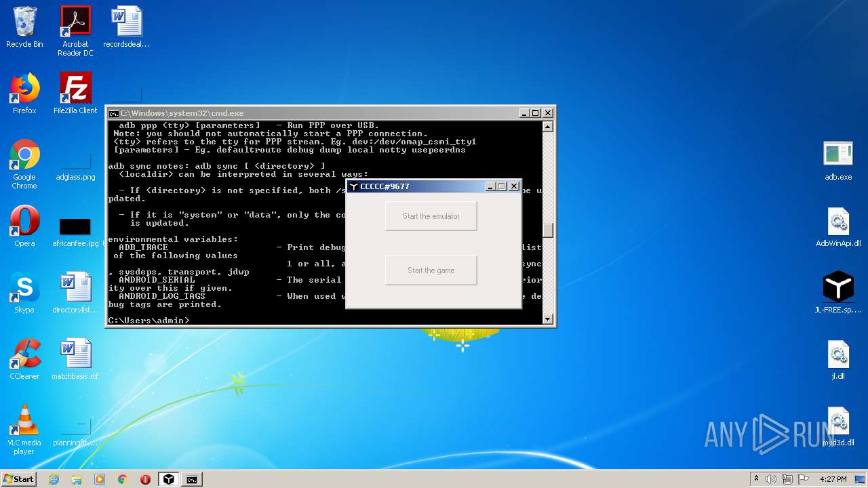Open the Recycle Bin desktop icon

(x=24, y=27)
